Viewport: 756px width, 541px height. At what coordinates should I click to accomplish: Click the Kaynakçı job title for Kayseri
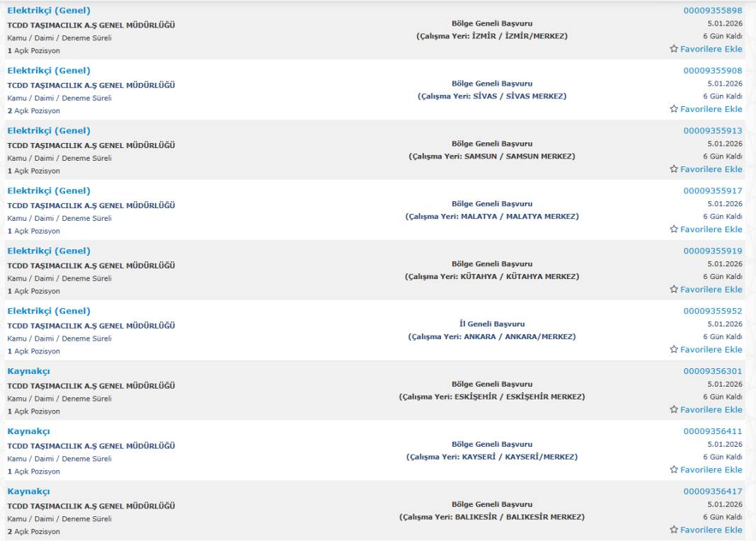(28, 431)
